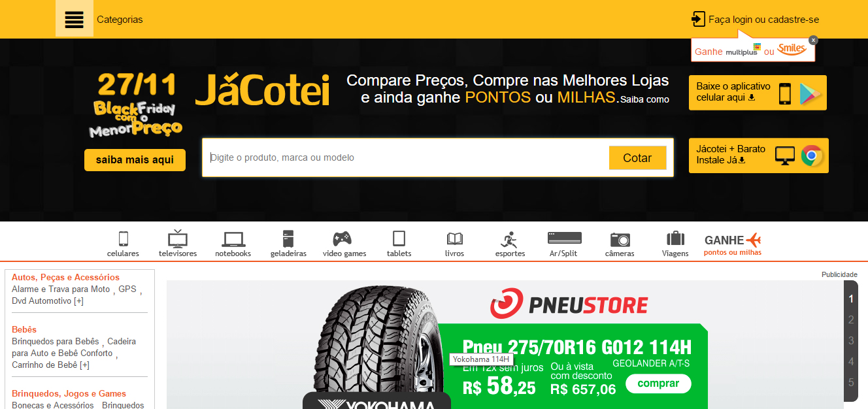This screenshot has width=868, height=409.
Task: Close the Multiplus Smiles tooltip
Action: [813, 40]
